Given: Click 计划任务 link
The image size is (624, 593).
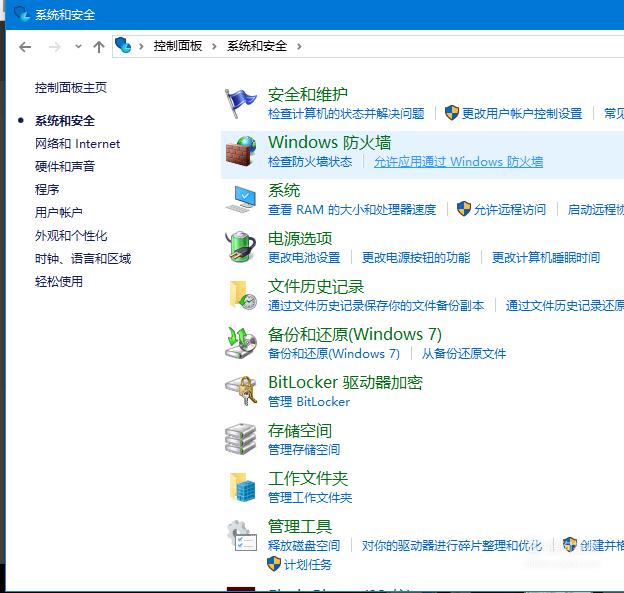Looking at the screenshot, I should pyautogui.click(x=308, y=564).
